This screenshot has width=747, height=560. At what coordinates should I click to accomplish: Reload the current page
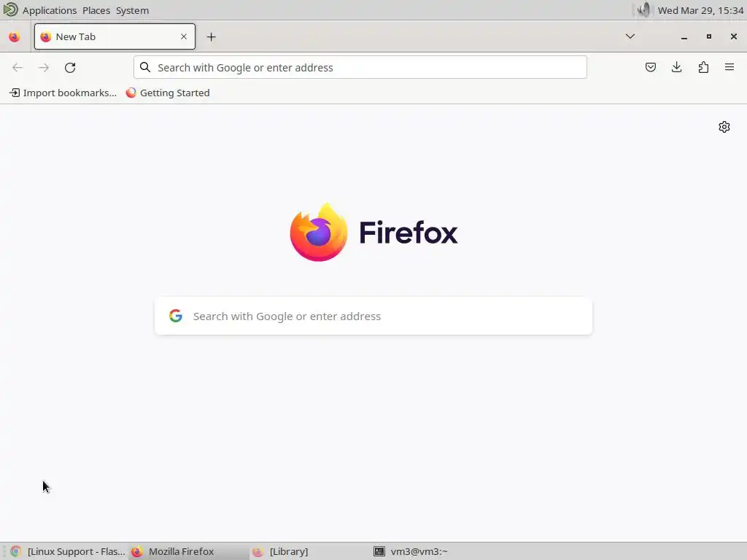(x=70, y=68)
